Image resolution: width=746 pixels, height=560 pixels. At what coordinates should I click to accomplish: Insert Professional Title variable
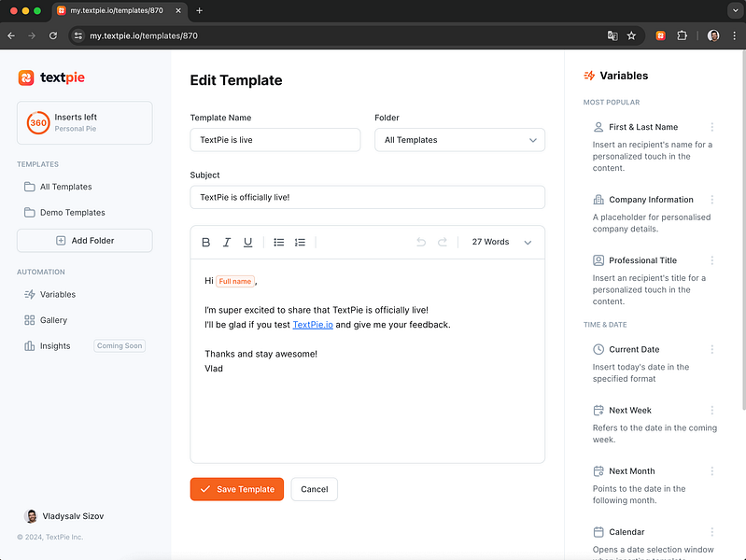[x=642, y=260]
